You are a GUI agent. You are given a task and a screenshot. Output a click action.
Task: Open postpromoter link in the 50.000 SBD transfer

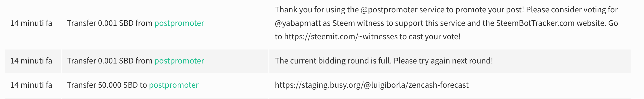click(174, 85)
